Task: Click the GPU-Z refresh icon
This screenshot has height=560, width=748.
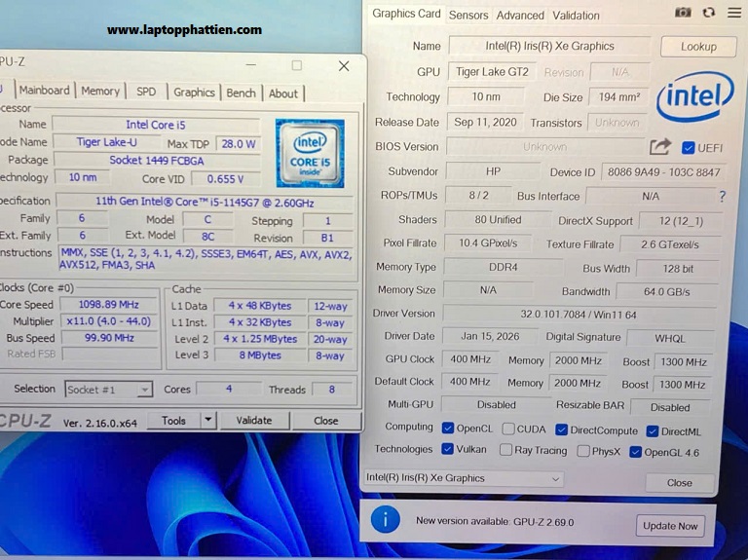Action: point(709,13)
